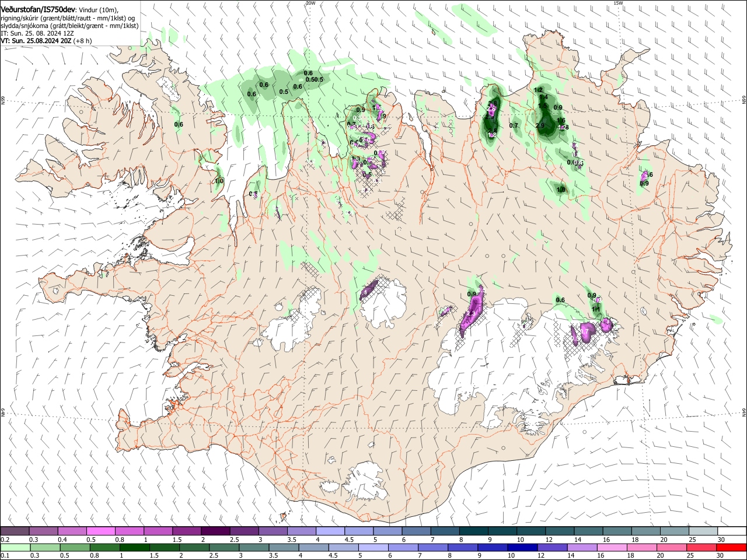Select the IT initial time line '2024 12Z'
Image resolution: width=747 pixels, height=560 pixels.
tap(61, 34)
